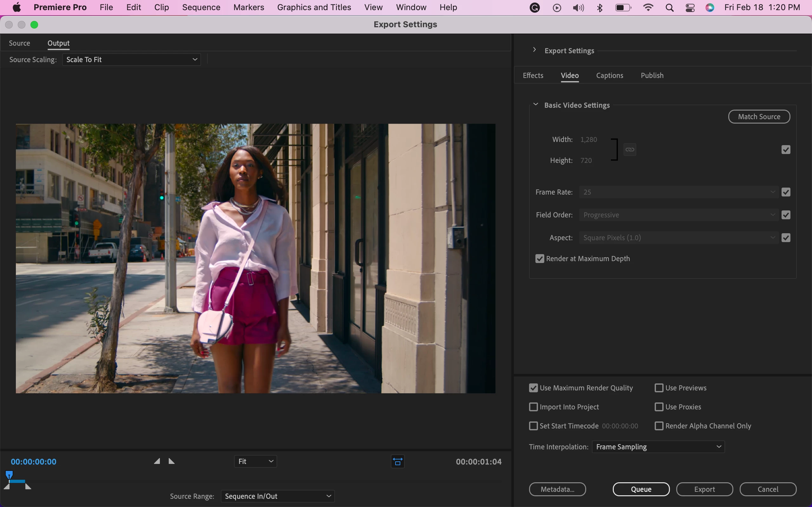Enable the Use Previews checkbox

coord(659,388)
